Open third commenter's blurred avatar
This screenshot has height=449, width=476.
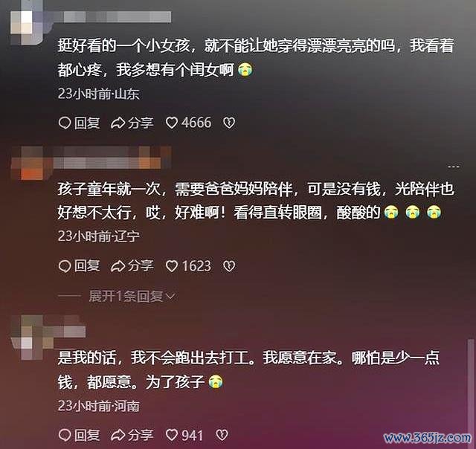[x=30, y=338]
